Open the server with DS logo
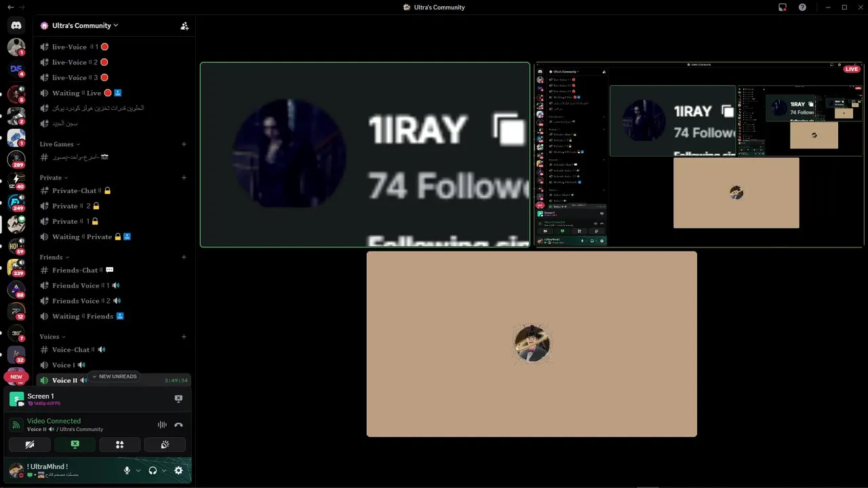This screenshot has height=488, width=868. [16, 69]
